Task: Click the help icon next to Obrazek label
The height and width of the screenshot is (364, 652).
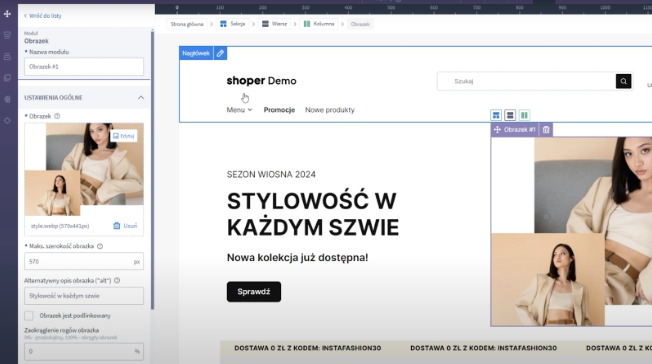Action: coord(57,116)
